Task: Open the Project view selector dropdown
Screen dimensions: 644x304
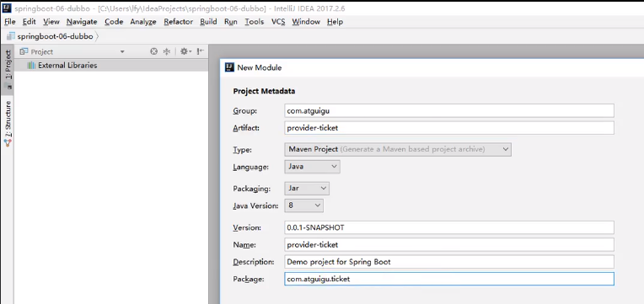Action: 122,51
